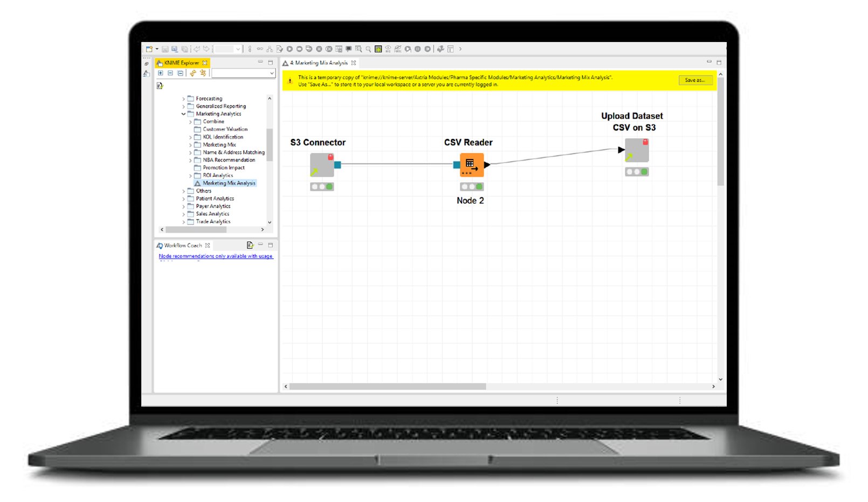Toggle the green editor grid icon

click(x=378, y=49)
